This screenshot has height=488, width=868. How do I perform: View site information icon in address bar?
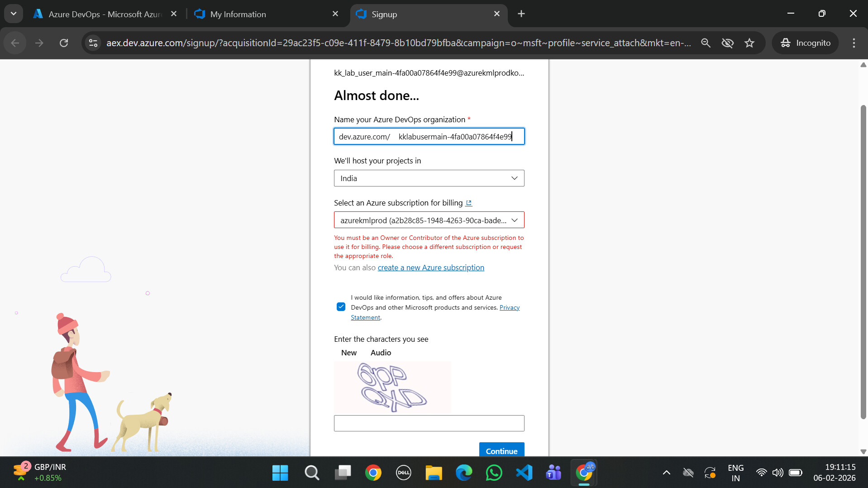93,43
